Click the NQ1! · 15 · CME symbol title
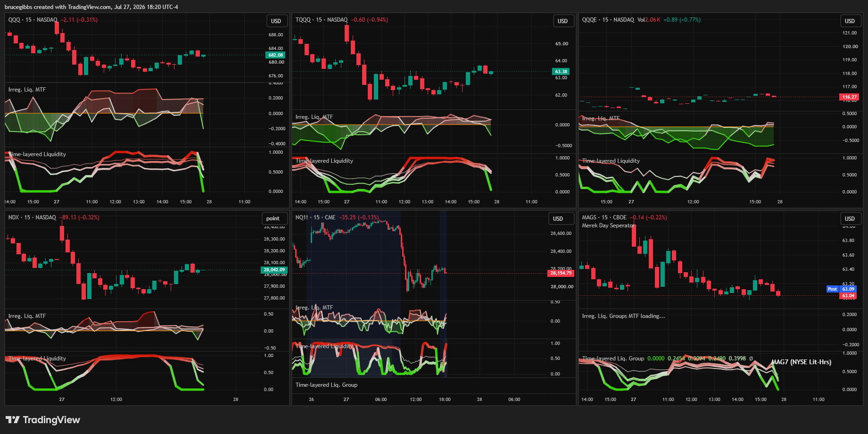This screenshot has height=434, width=868. (x=315, y=217)
